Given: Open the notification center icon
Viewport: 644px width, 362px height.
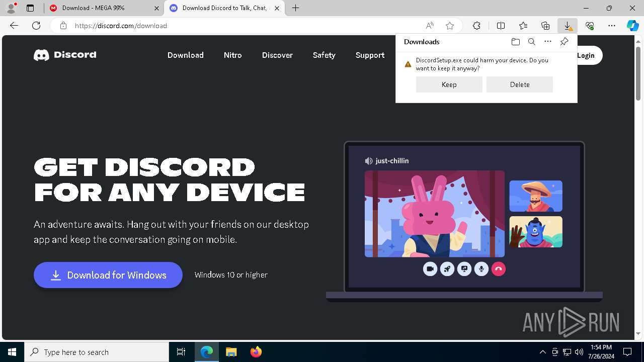Looking at the screenshot, I should 627,352.
